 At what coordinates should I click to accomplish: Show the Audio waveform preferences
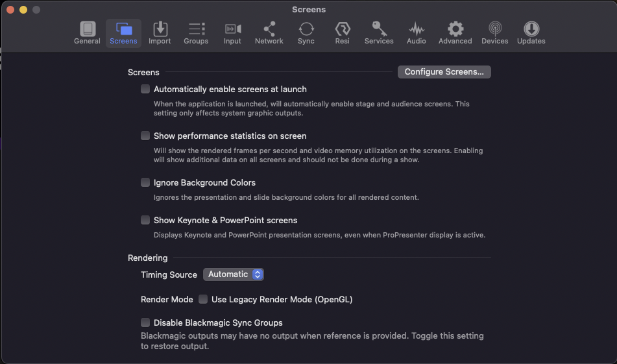coord(417,33)
